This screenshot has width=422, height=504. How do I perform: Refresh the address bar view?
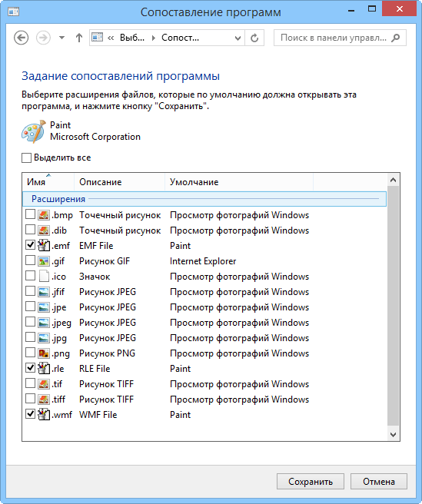click(254, 38)
